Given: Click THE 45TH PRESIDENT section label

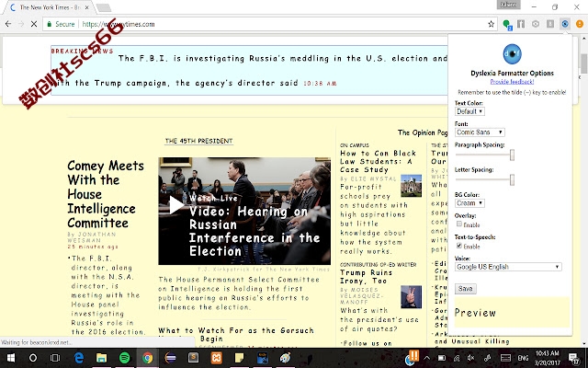Looking at the screenshot, I should pos(198,141).
